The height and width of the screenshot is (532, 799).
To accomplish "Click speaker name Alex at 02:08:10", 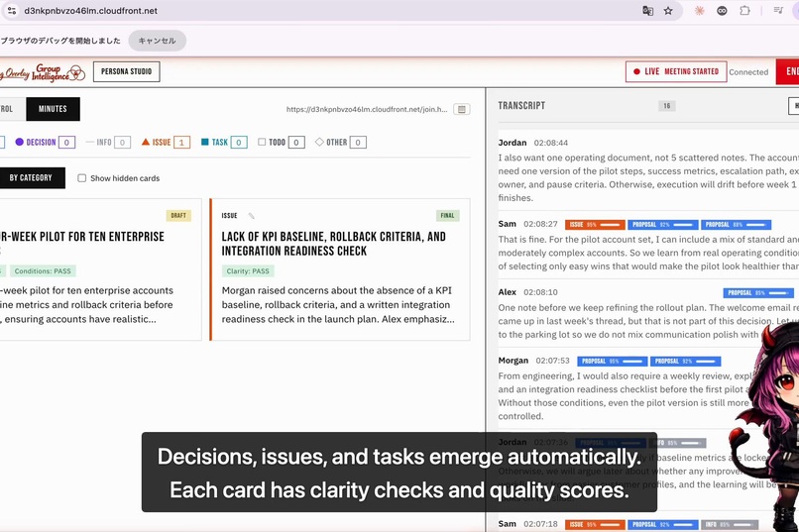I will (507, 292).
